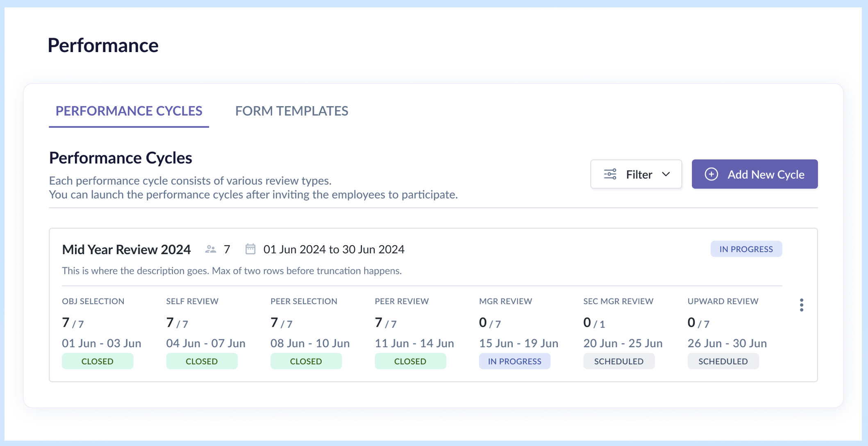Click the SEC MGR REVIEW scheduled badge
Screen dimensions: 868x446
(x=619, y=361)
